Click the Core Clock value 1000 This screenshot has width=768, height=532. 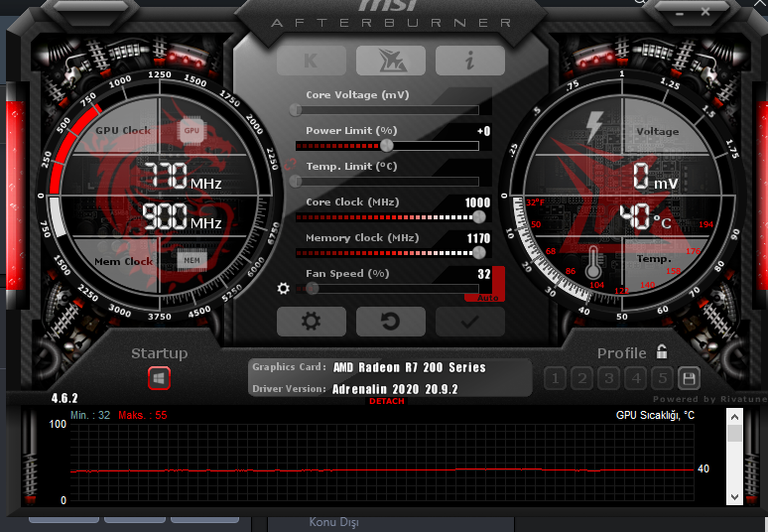coord(477,202)
